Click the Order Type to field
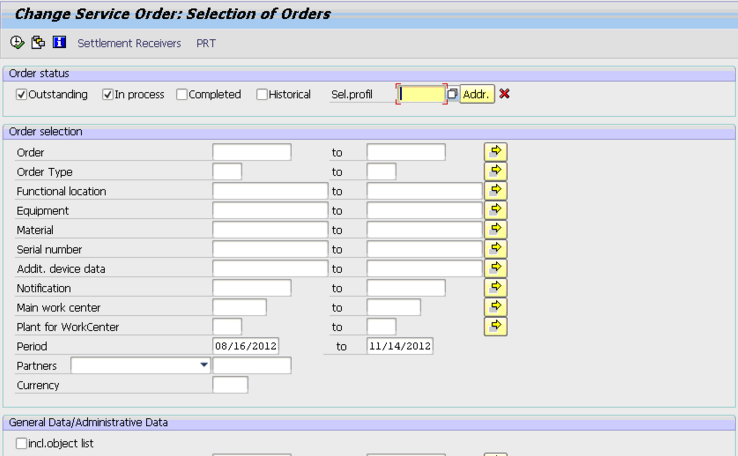The width and height of the screenshot is (738, 456). (382, 171)
